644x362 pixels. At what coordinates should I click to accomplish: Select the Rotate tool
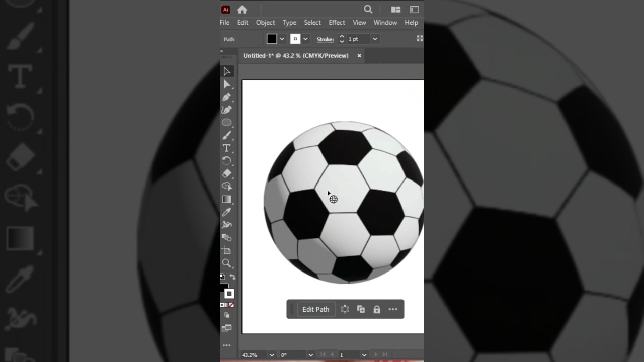[x=227, y=161]
